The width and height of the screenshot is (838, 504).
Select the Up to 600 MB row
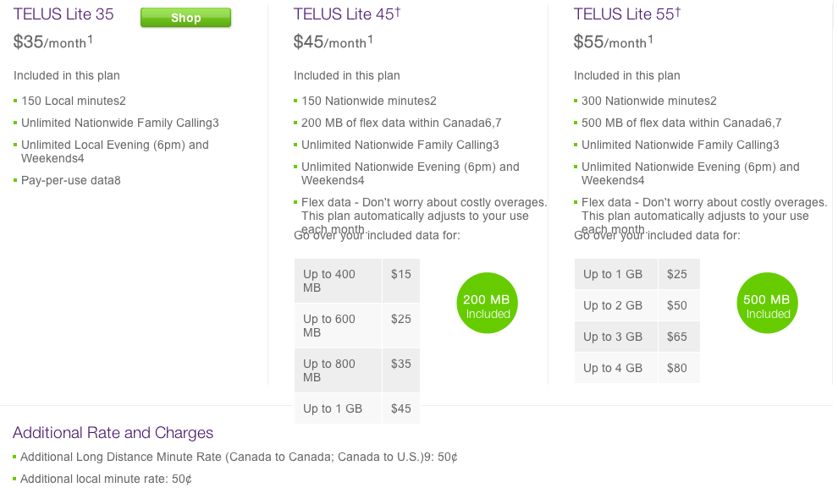[x=357, y=326]
